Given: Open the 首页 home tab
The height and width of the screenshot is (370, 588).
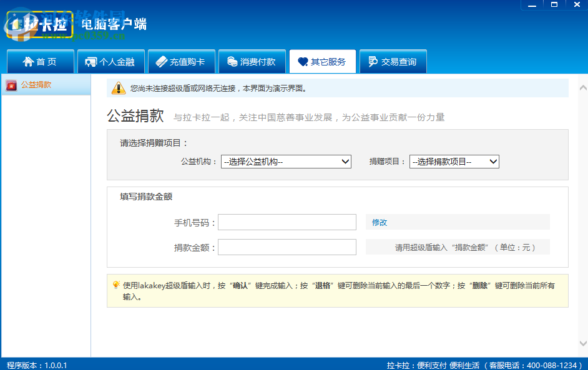Looking at the screenshot, I should (x=41, y=62).
